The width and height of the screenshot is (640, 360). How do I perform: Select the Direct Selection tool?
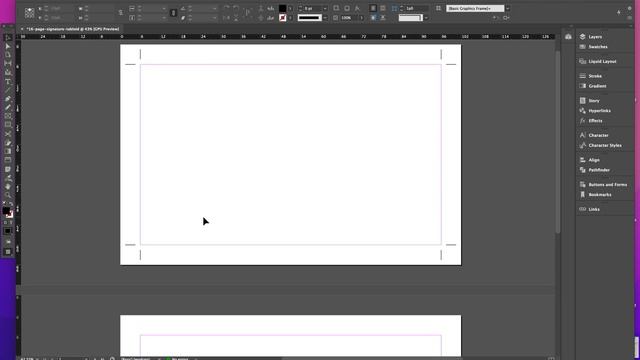click(x=8, y=46)
